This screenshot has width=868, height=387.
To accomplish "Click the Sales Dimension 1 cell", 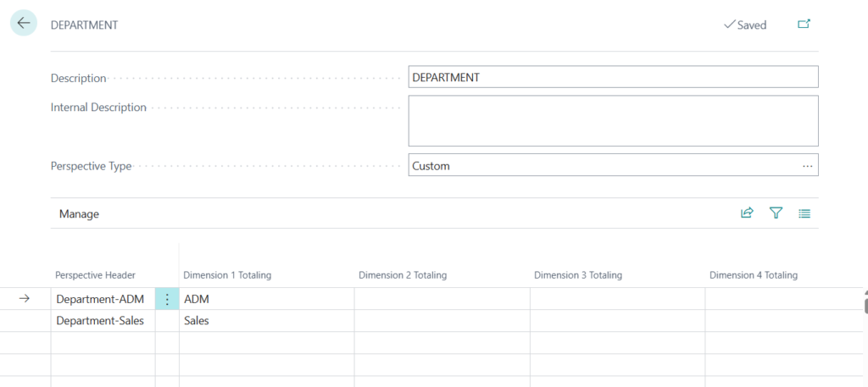I will [x=264, y=321].
